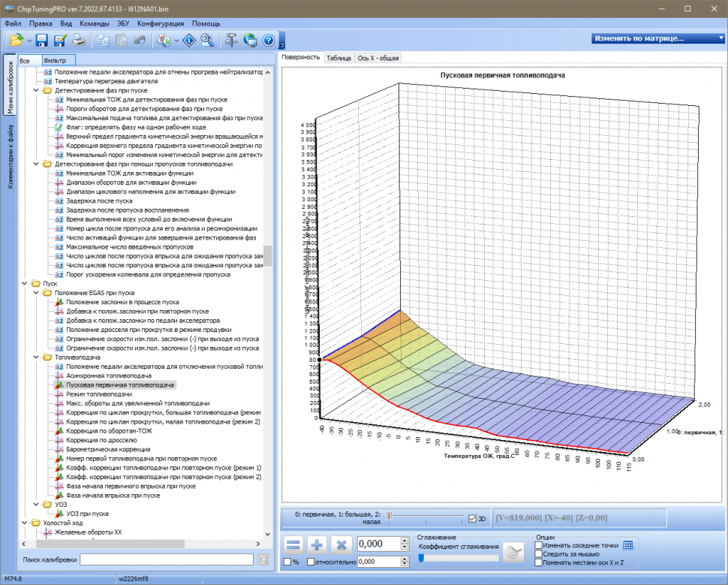Screen dimensions: 728x585
Task: Click the magnifier search icon in toolbar
Action: [x=207, y=41]
